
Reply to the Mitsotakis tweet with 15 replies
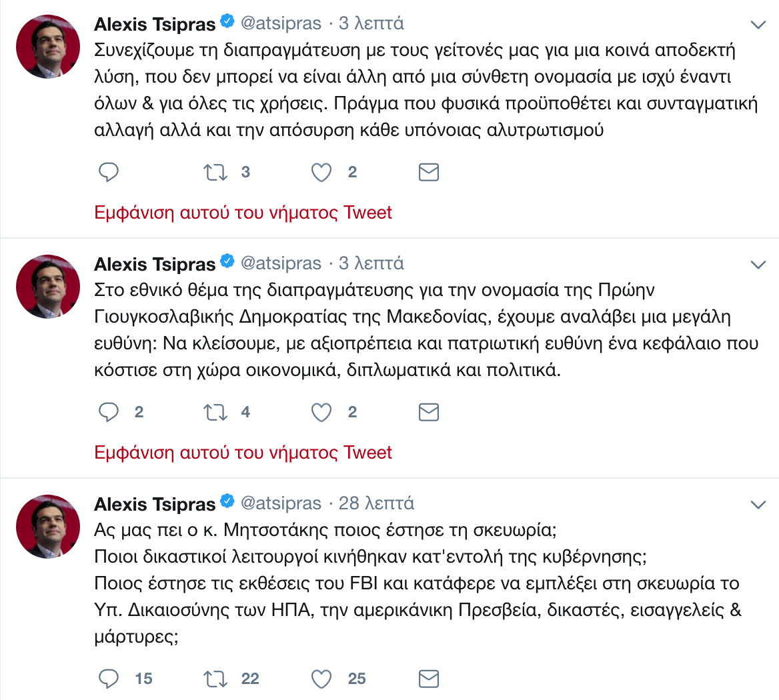click(x=109, y=679)
